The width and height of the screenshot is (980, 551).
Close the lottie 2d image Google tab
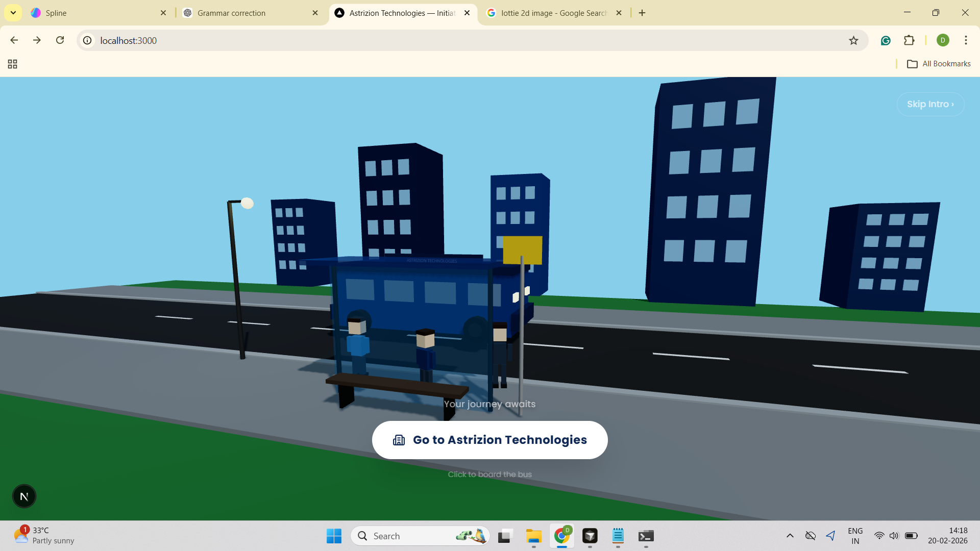(619, 13)
